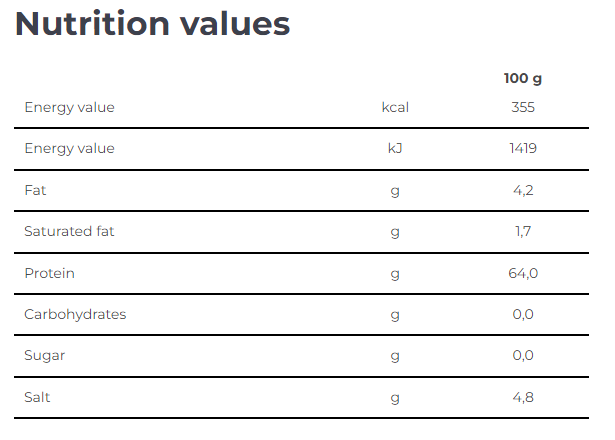615x440 pixels.
Task: Select the 100 g column header
Action: (523, 78)
